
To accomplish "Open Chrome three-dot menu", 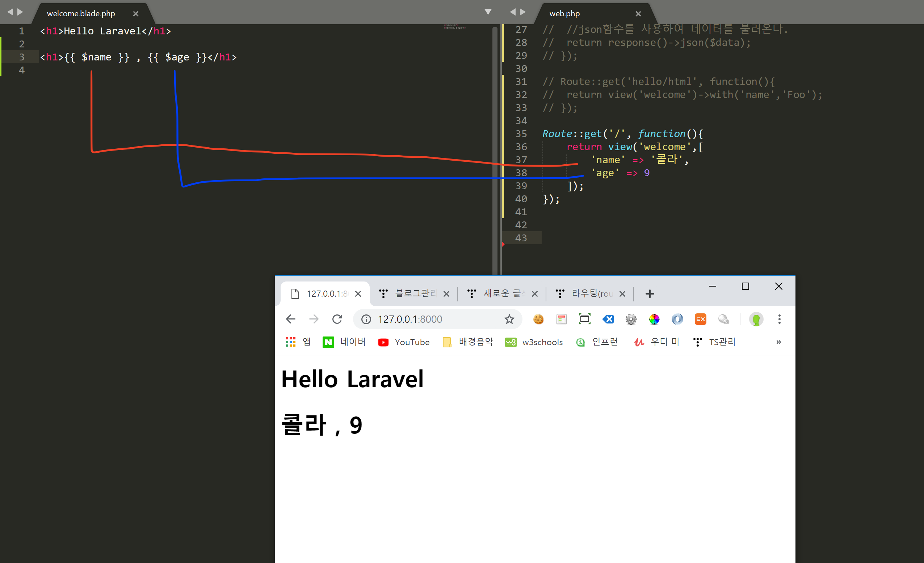I will [779, 319].
